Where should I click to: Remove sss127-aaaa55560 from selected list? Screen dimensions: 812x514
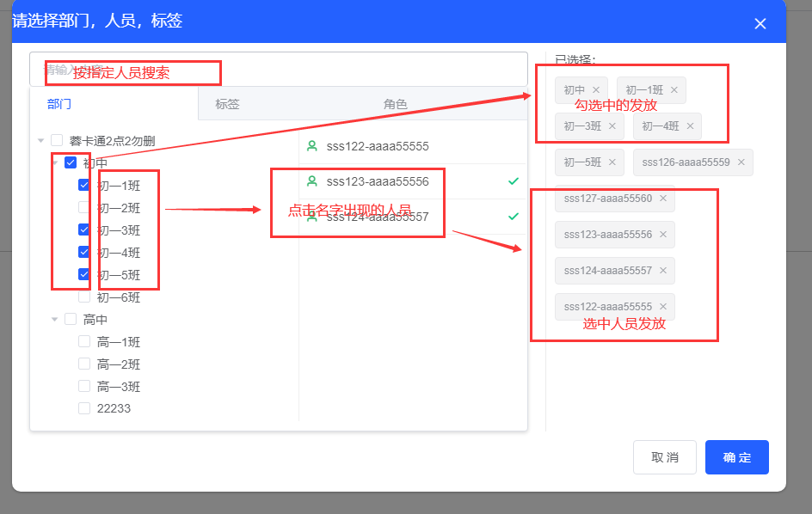(663, 199)
